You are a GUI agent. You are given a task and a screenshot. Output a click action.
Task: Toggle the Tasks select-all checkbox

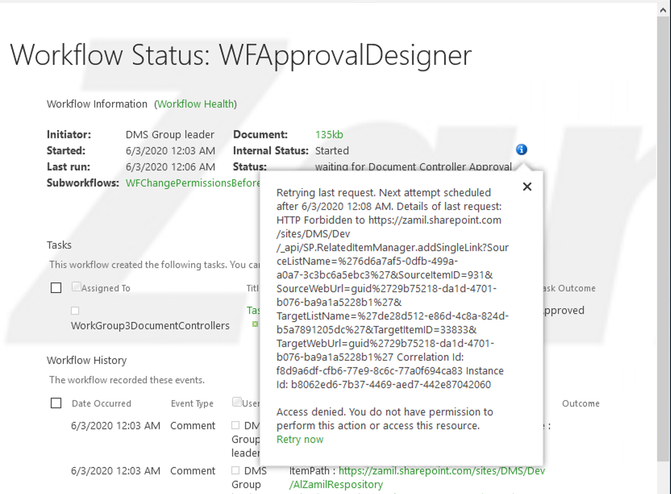[56, 288]
